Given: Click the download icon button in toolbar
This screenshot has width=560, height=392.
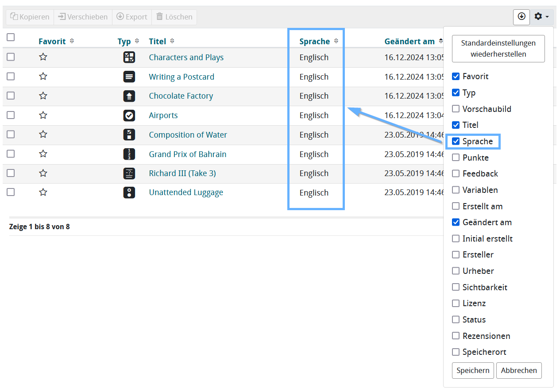Looking at the screenshot, I should point(521,17).
